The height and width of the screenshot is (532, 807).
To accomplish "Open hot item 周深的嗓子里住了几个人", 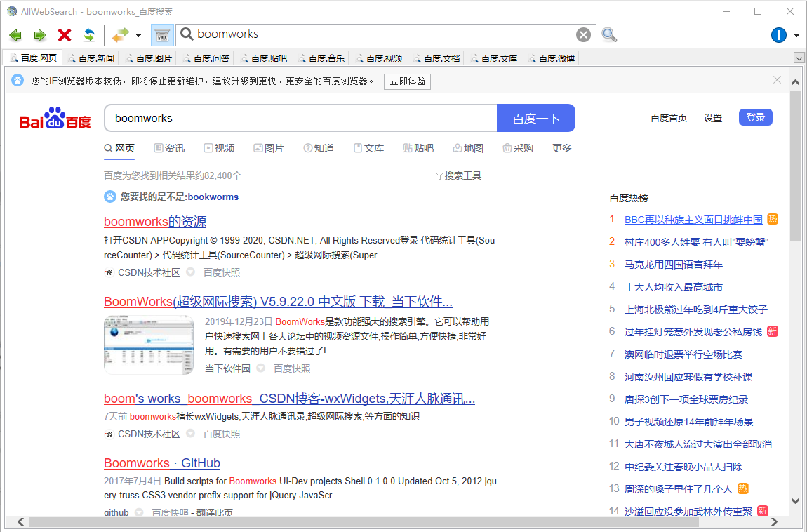I will click(x=679, y=488).
